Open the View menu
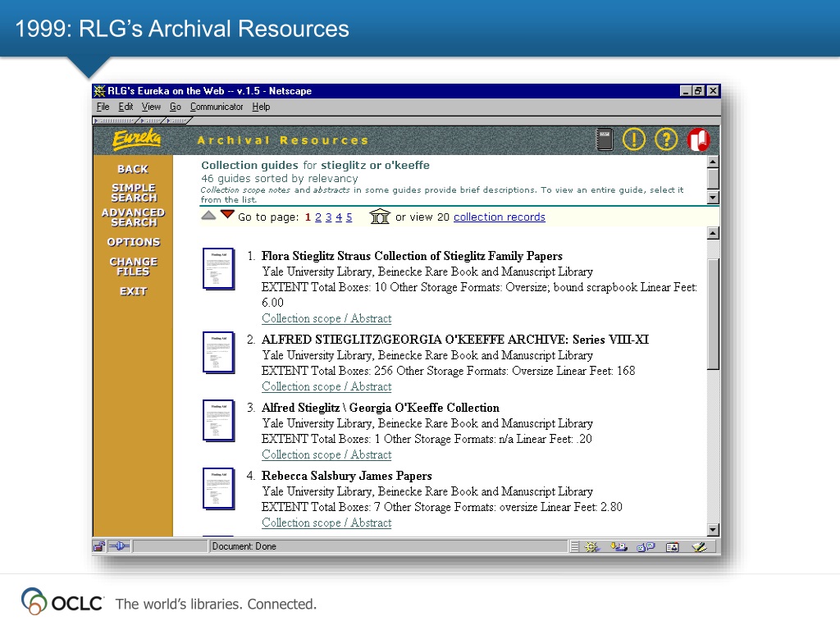The width and height of the screenshot is (840, 630). point(151,107)
